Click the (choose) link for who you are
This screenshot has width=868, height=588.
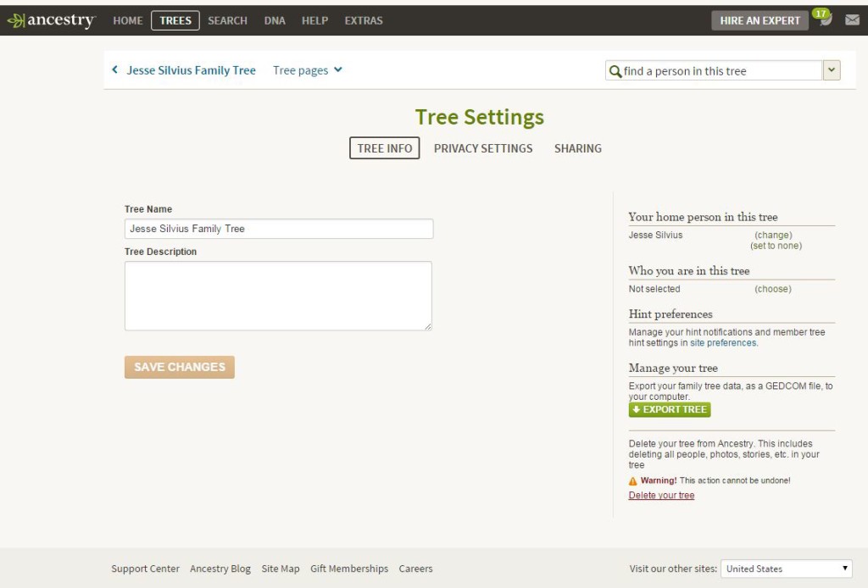pos(773,289)
